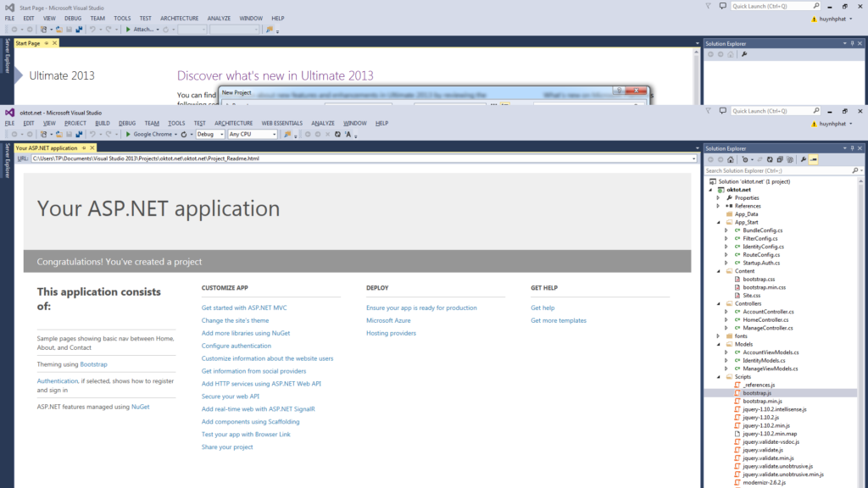868x488 pixels.
Task: Open the Get started with ASP.NET MVC link
Action: pos(244,308)
